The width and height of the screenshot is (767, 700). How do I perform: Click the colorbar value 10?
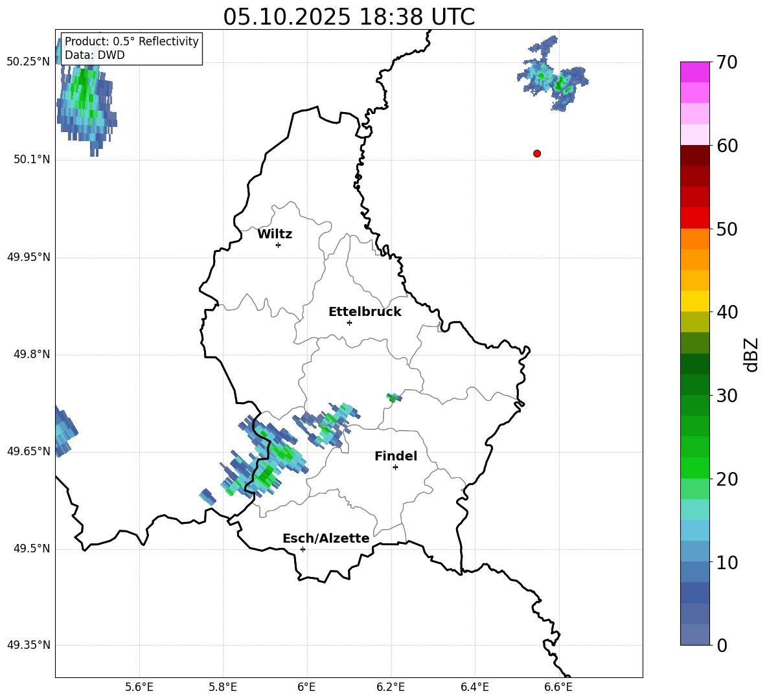coord(727,562)
